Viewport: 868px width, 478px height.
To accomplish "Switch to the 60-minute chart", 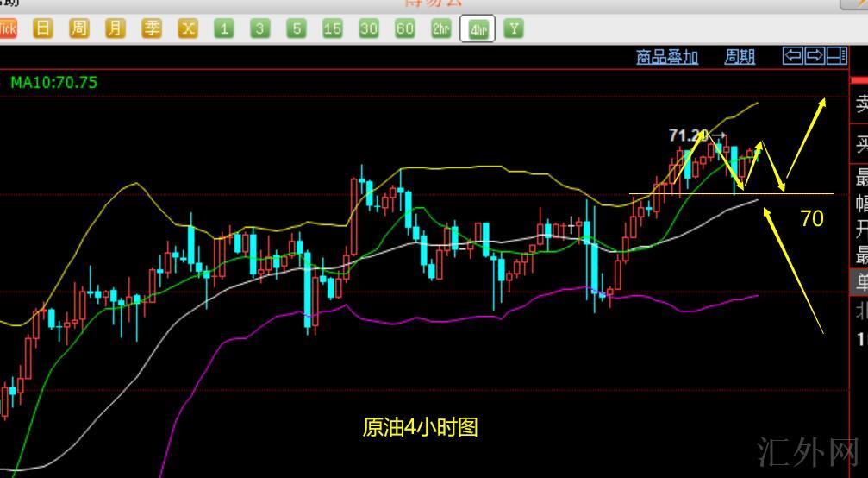I will [x=405, y=28].
